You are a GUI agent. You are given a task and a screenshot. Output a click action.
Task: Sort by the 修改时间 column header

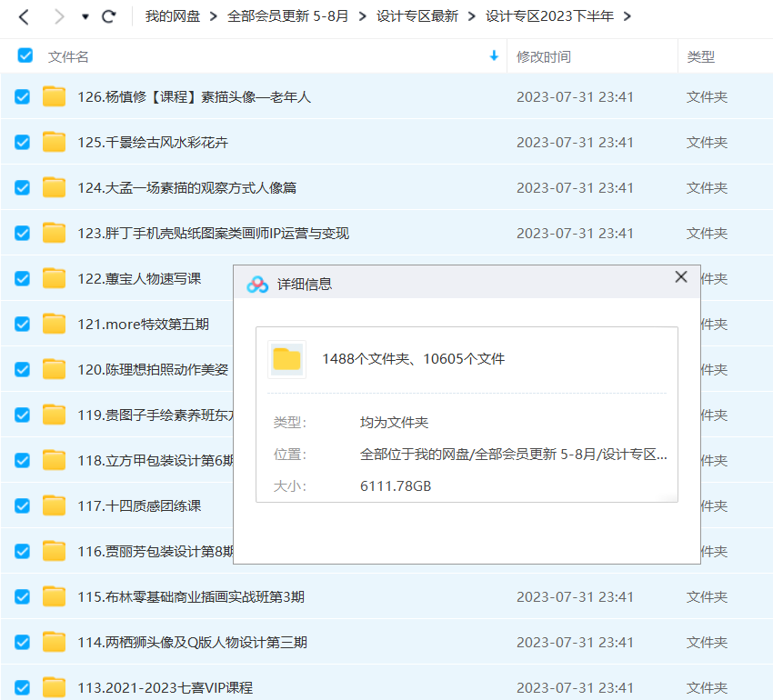(x=544, y=56)
